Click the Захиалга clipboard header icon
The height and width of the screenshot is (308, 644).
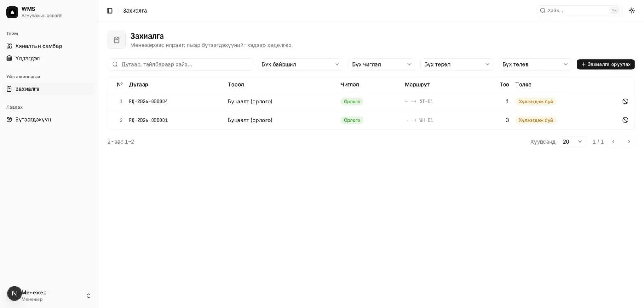117,40
